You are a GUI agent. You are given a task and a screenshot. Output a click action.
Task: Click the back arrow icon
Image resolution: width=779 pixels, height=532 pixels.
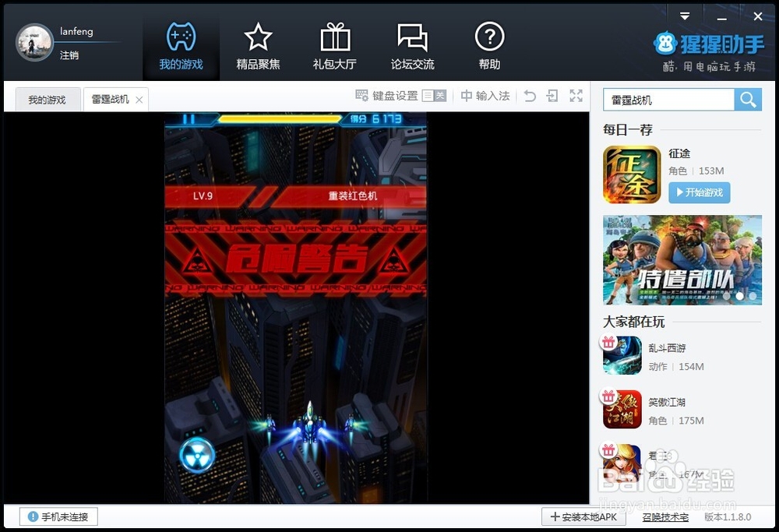coord(530,95)
